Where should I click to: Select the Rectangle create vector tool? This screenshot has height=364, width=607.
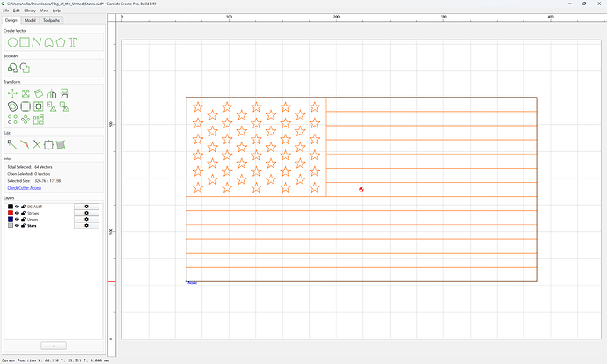tap(25, 42)
